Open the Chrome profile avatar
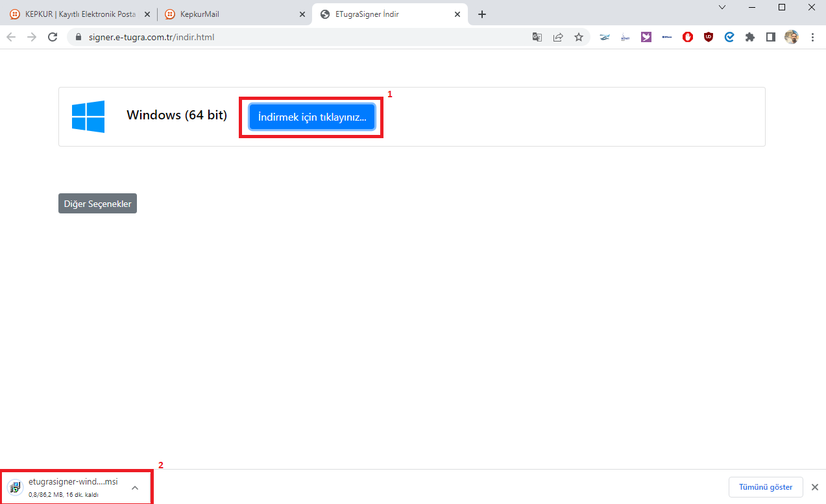Screen dimensions: 826x504 (792, 37)
